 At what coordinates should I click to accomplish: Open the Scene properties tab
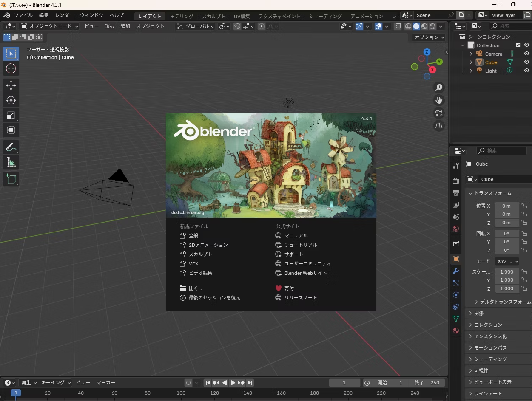point(456,217)
